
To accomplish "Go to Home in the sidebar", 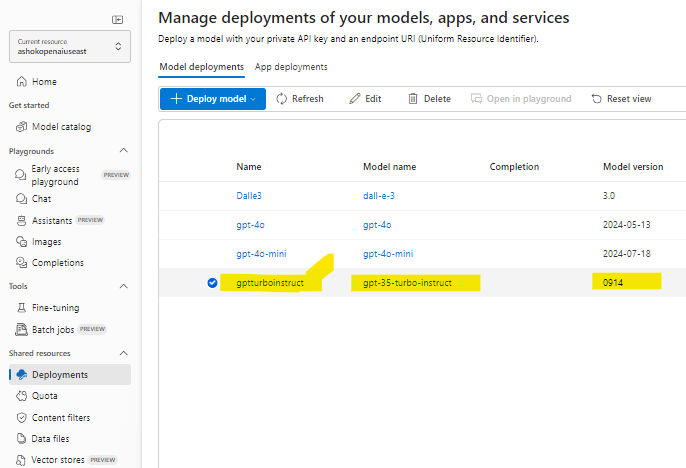I will point(37,82).
